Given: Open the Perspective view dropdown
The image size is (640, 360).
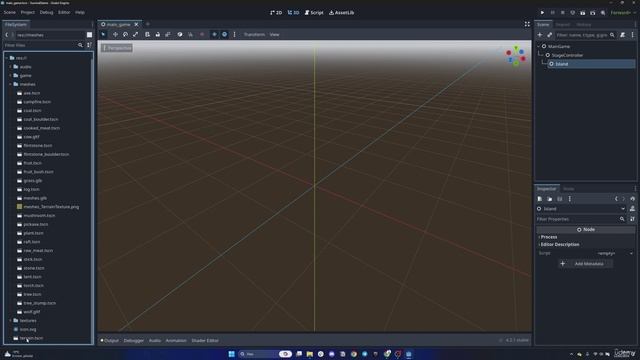Looking at the screenshot, I should [x=117, y=48].
